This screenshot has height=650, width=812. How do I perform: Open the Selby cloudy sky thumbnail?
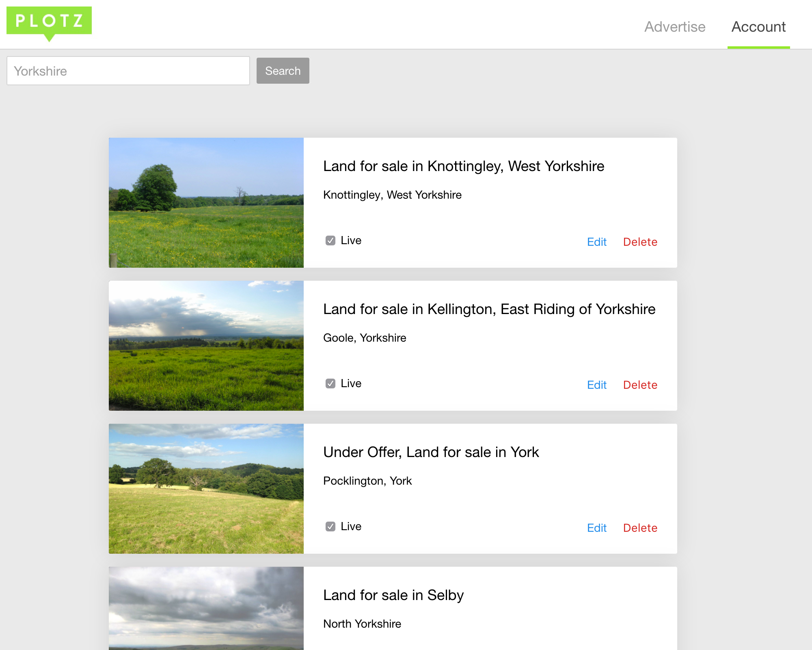coord(206,608)
